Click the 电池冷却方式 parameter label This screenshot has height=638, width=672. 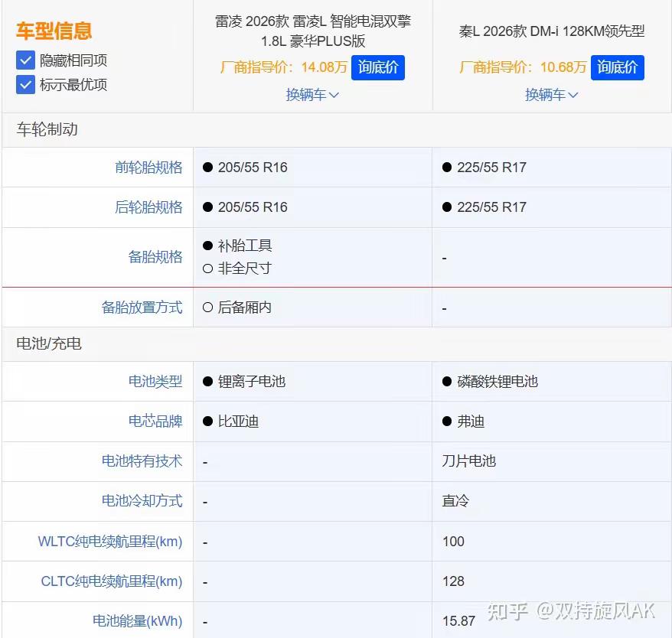tap(142, 500)
